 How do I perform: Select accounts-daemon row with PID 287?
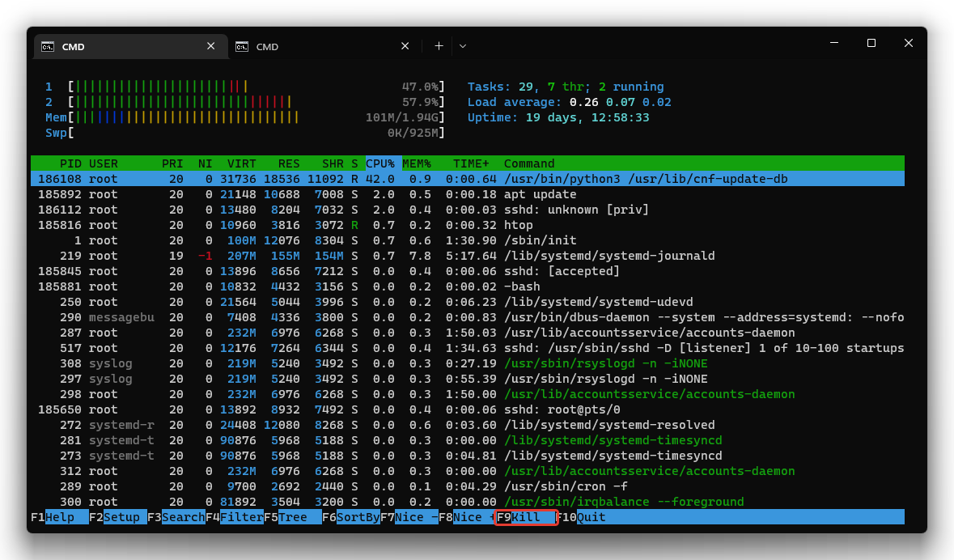pos(467,333)
